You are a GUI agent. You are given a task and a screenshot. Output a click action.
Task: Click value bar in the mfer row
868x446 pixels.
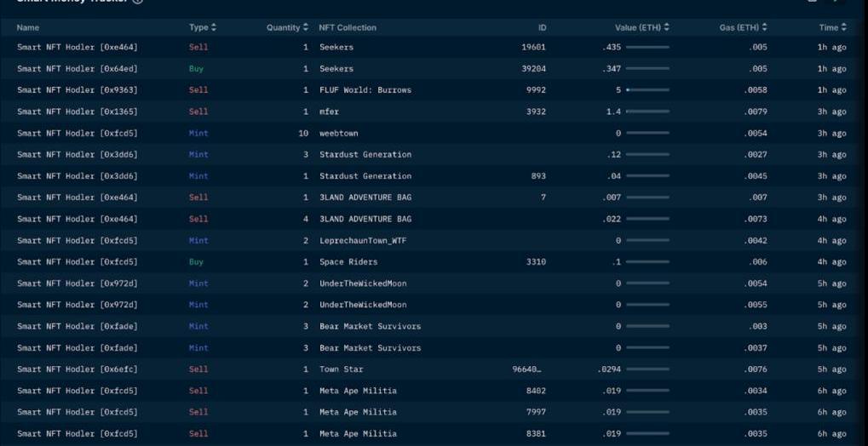click(647, 111)
